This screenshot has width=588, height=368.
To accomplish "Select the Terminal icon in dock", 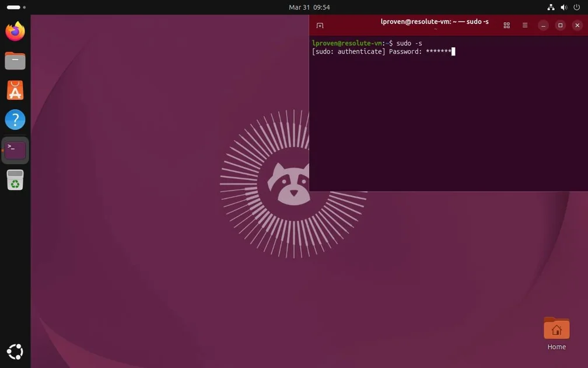I will 15,150.
